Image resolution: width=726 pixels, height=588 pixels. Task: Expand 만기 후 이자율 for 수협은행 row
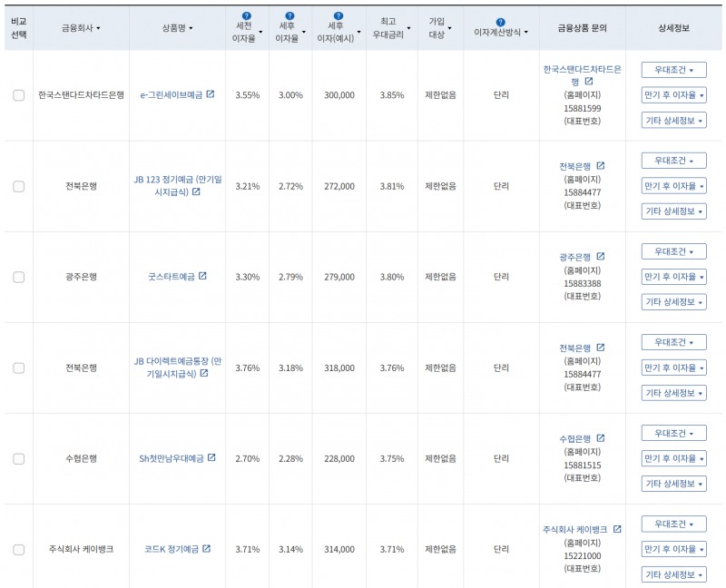point(673,458)
